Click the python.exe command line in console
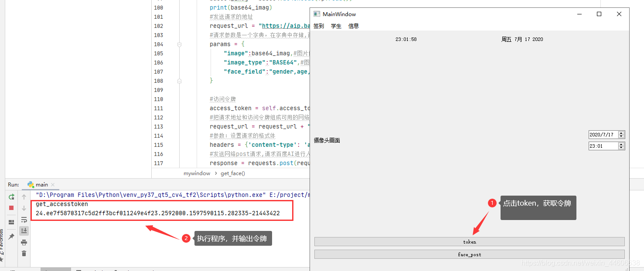Screen dimensions: 644x271 tap(172, 195)
